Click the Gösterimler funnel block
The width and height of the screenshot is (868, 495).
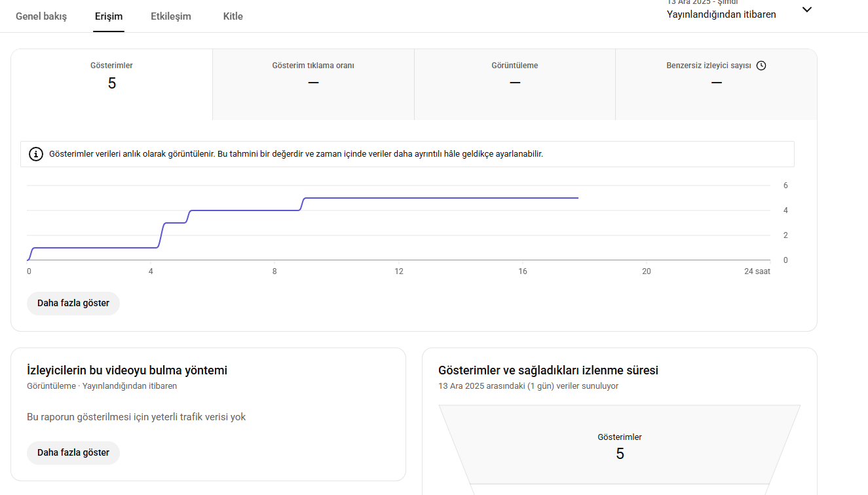pyautogui.click(x=620, y=446)
